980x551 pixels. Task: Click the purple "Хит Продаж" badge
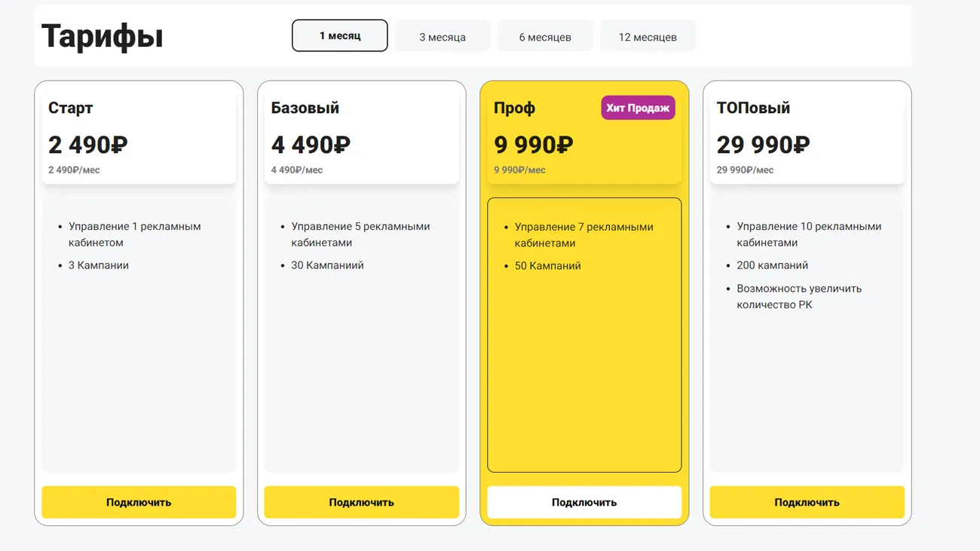pos(638,108)
